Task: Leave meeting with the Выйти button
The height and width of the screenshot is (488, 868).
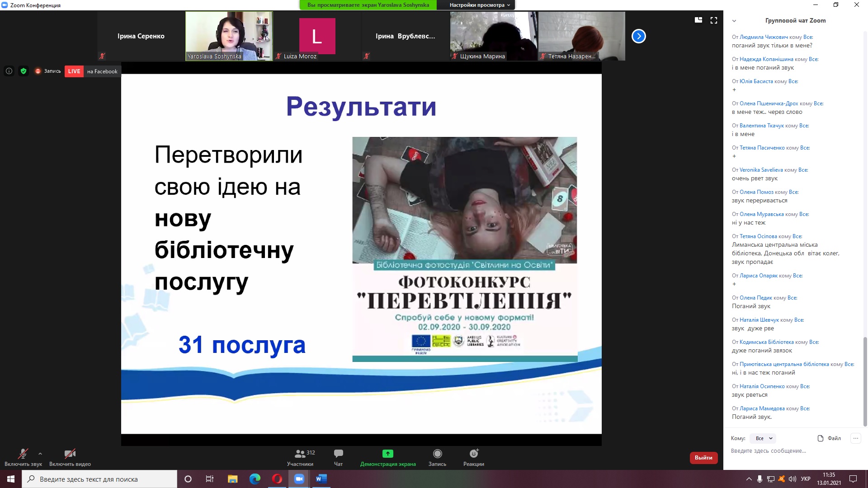Action: (x=703, y=458)
